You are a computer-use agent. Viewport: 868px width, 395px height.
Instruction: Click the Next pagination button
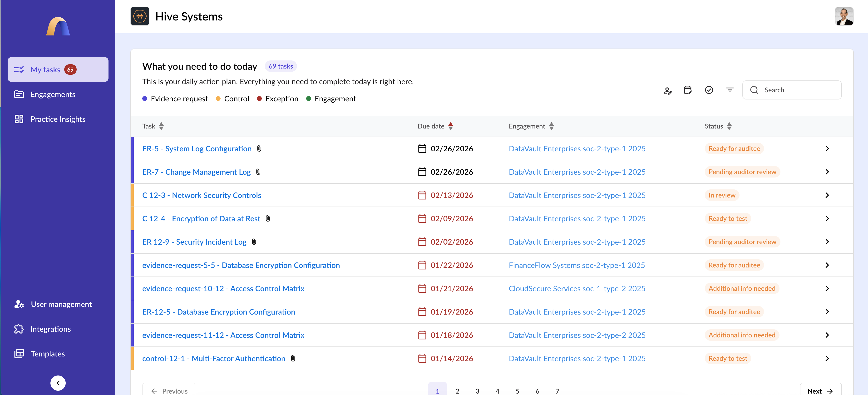point(820,391)
